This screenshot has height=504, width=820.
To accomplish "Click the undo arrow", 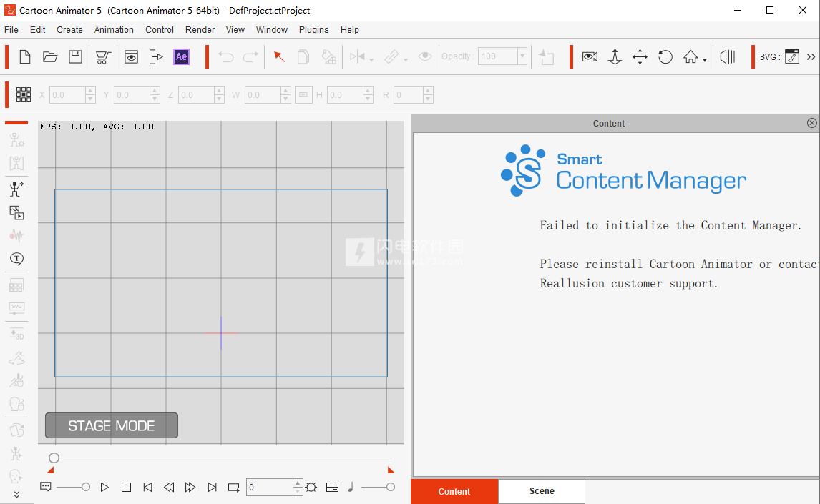I will coord(226,56).
